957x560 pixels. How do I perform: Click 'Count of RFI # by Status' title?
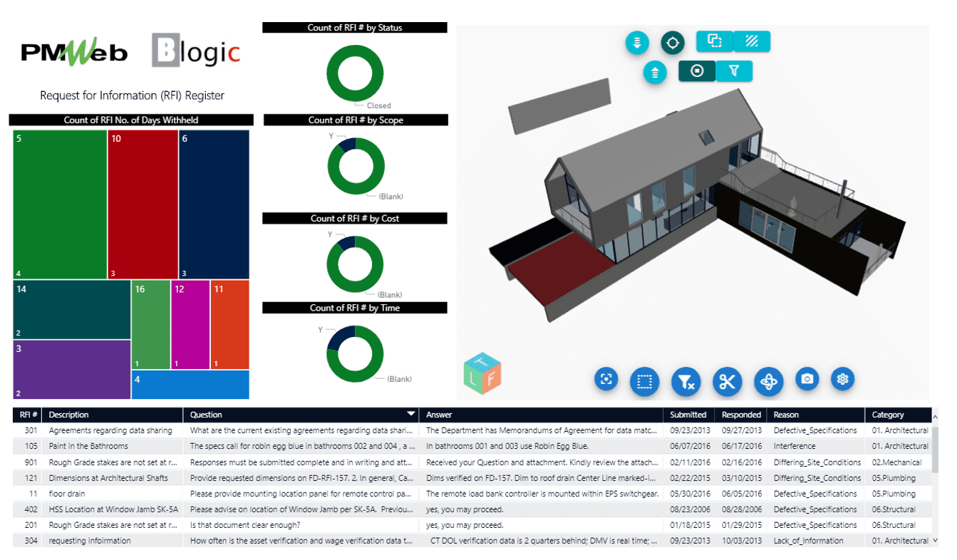355,28
